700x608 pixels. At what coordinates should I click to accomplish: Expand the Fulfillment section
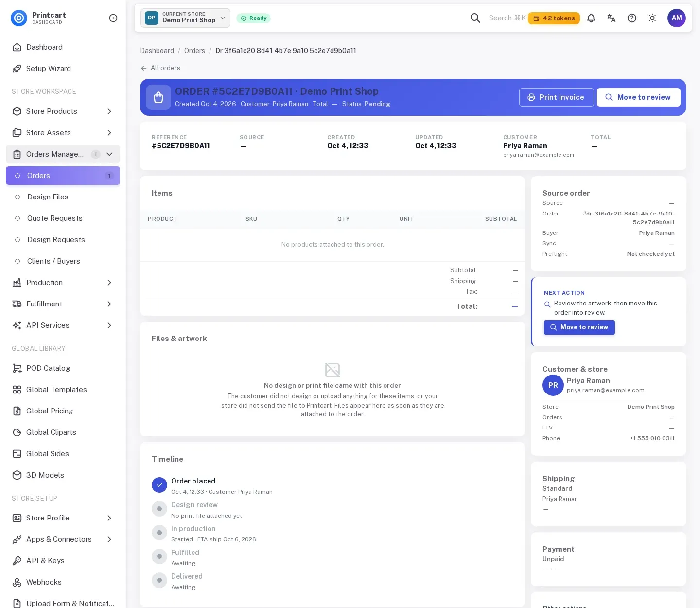[63, 304]
